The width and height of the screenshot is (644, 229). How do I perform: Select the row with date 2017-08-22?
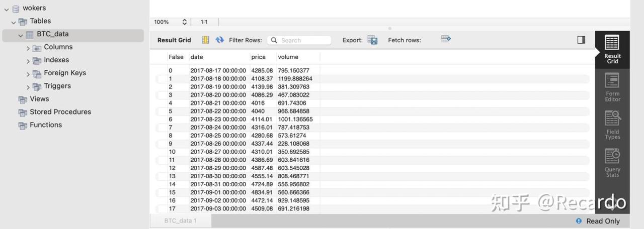click(x=218, y=111)
